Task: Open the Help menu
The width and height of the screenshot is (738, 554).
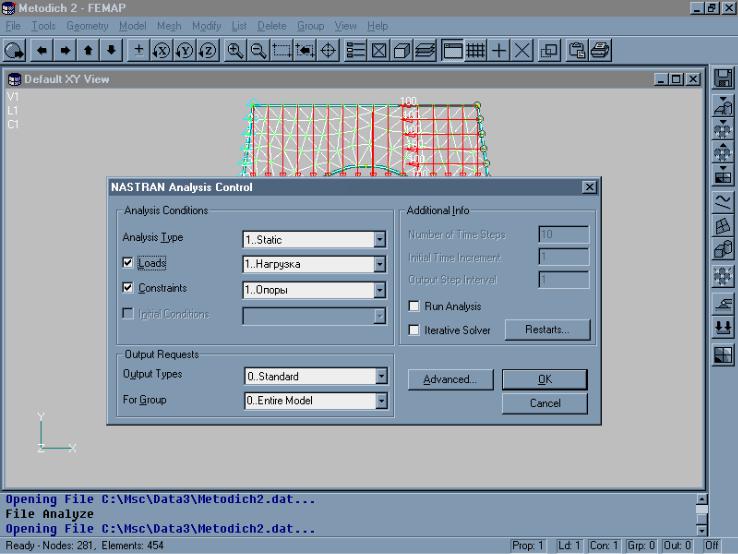Action: [377, 26]
